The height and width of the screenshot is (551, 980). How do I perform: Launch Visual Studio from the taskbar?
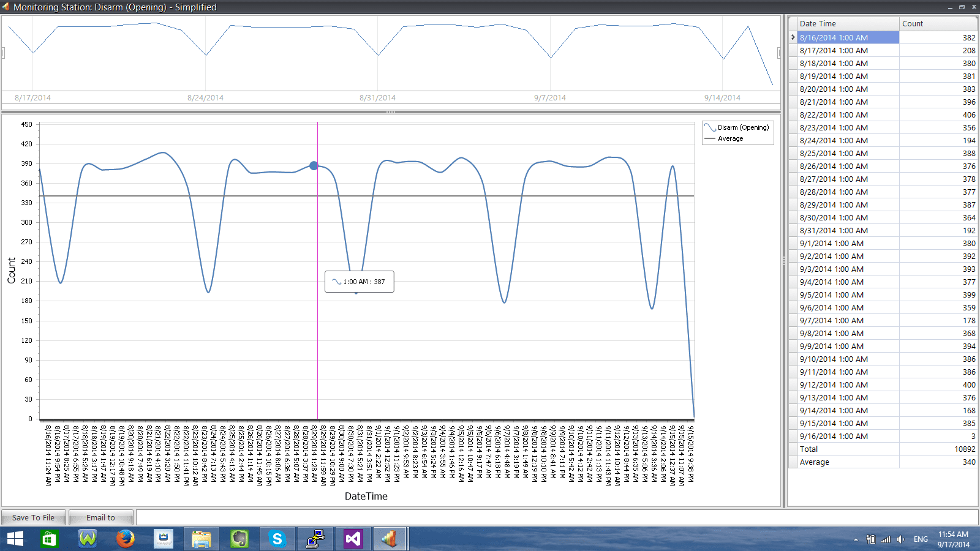pyautogui.click(x=353, y=539)
